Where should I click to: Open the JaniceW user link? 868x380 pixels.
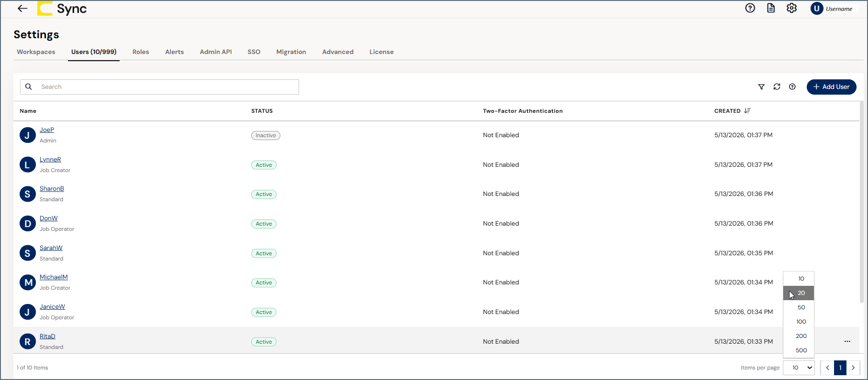tap(52, 307)
